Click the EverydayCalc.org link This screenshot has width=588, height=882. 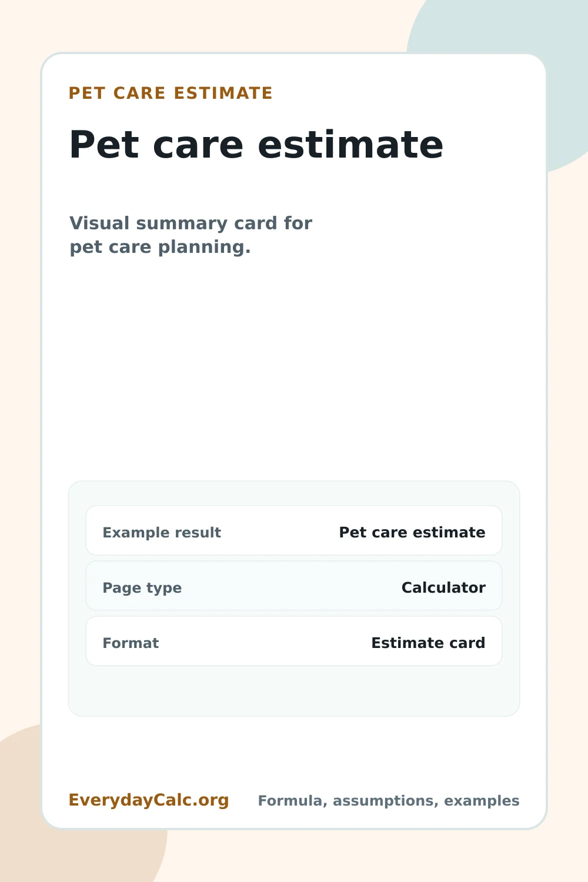pyautogui.click(x=149, y=800)
